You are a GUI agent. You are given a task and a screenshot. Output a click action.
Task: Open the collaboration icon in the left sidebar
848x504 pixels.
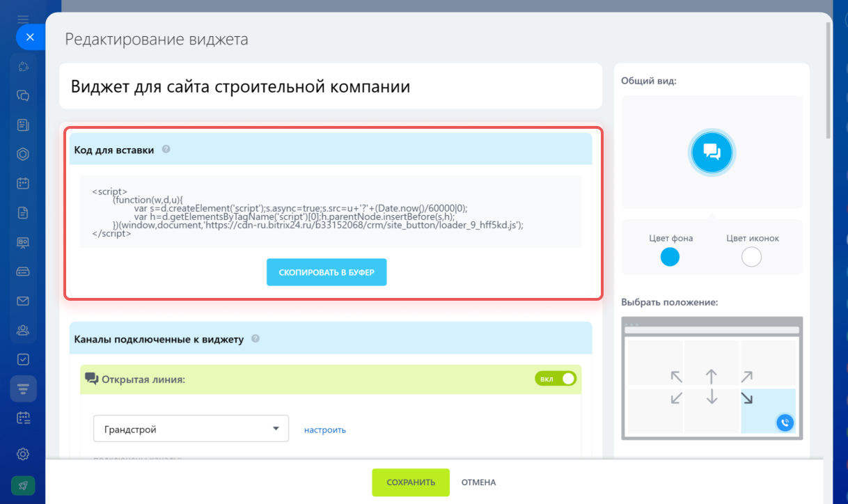[x=23, y=67]
